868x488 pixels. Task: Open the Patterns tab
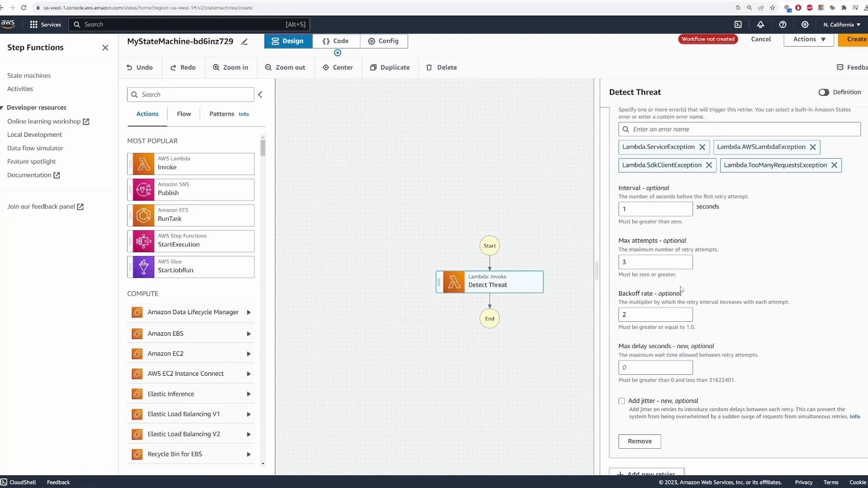[x=222, y=114]
